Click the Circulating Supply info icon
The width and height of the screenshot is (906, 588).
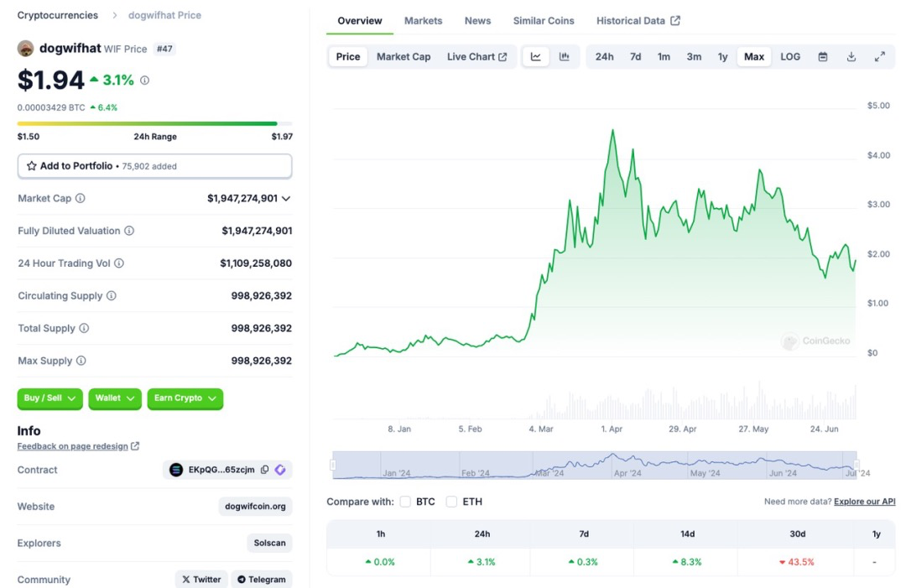click(x=112, y=296)
